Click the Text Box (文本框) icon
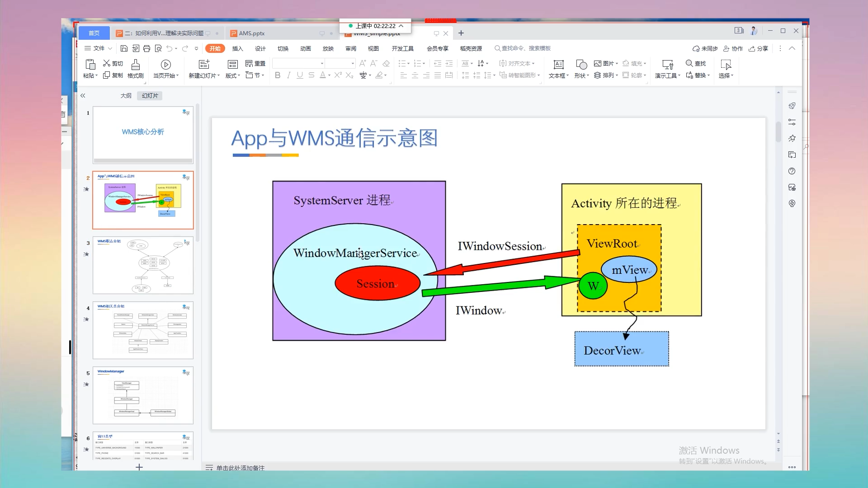The image size is (868, 488). [x=558, y=65]
